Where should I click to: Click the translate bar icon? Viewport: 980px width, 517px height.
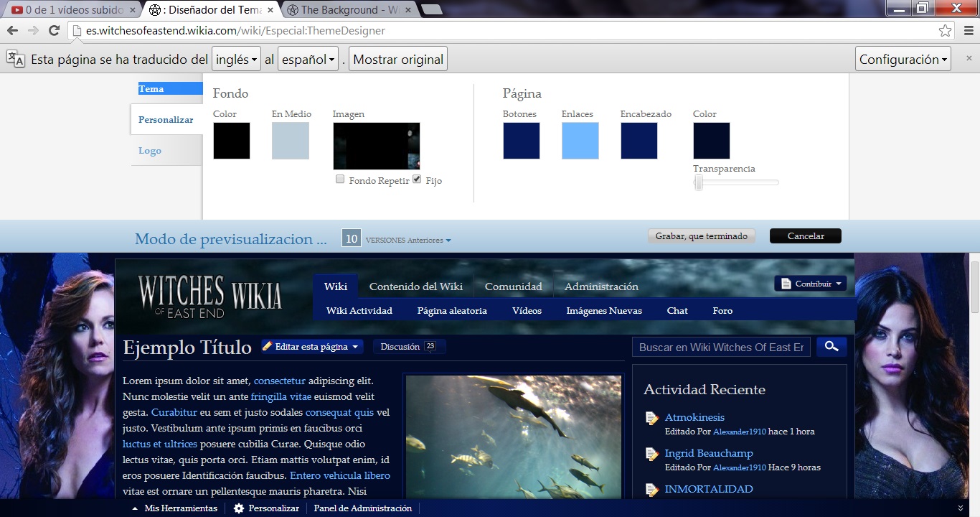pyautogui.click(x=16, y=60)
